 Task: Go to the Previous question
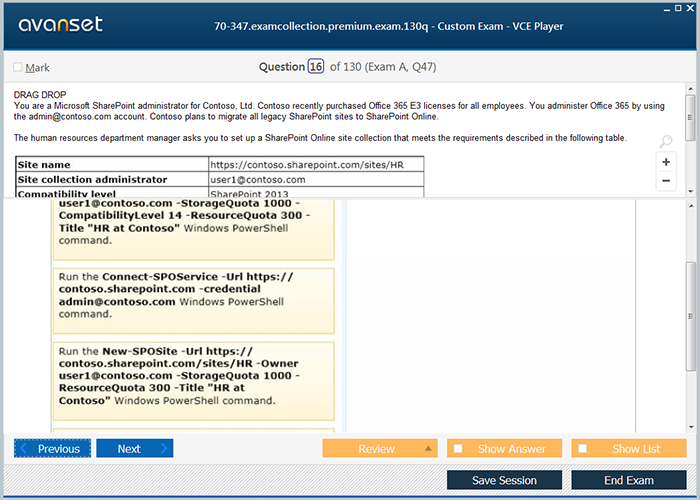point(52,448)
